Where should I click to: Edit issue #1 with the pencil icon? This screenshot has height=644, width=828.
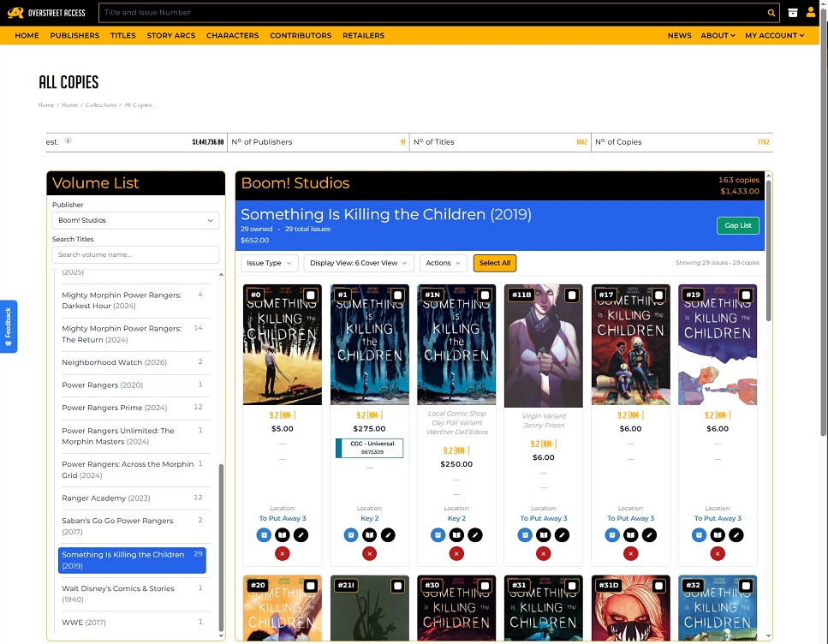(388, 535)
